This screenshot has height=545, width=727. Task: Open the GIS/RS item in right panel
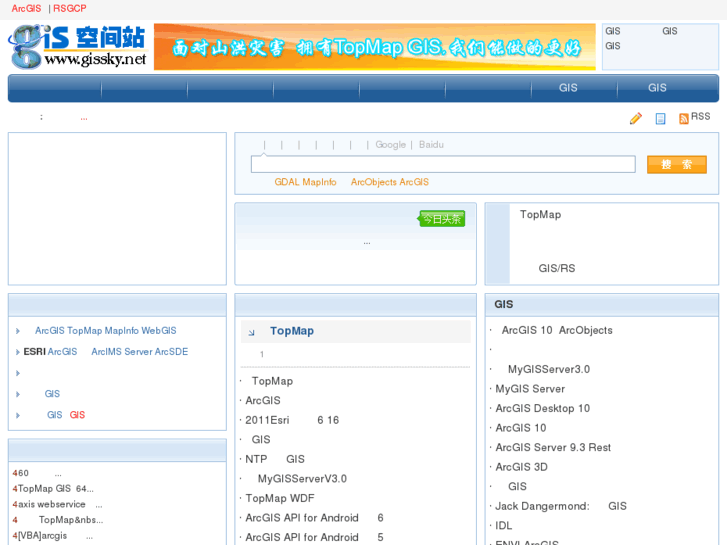click(556, 268)
